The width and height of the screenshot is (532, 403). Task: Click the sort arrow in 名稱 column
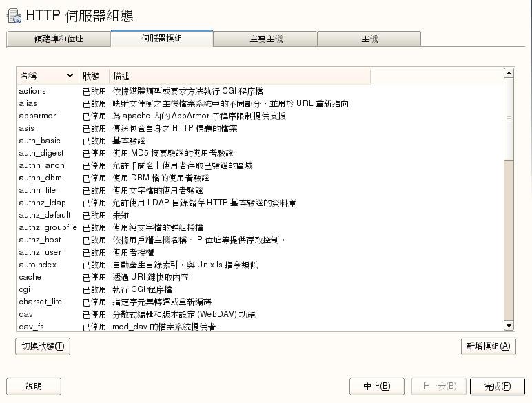point(70,76)
